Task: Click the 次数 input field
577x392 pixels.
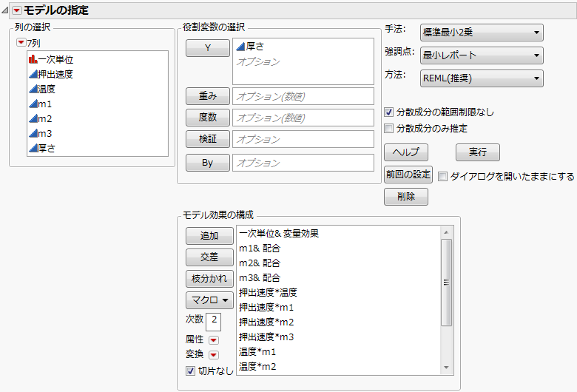Action: 214,322
